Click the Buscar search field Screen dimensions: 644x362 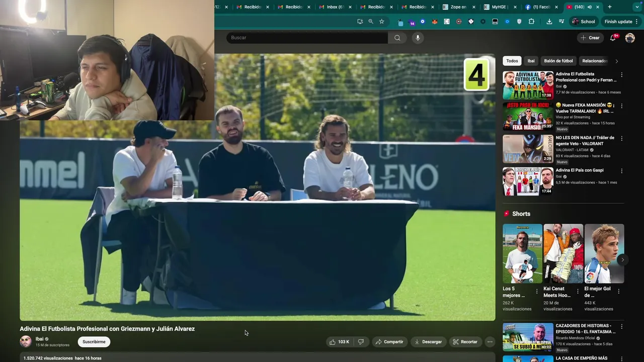pyautogui.click(x=307, y=38)
